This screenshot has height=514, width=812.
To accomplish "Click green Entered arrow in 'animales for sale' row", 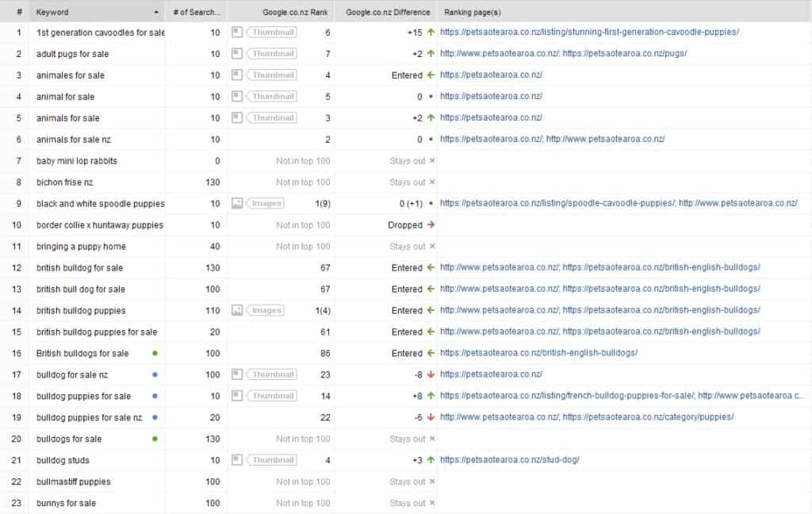I will click(x=431, y=75).
